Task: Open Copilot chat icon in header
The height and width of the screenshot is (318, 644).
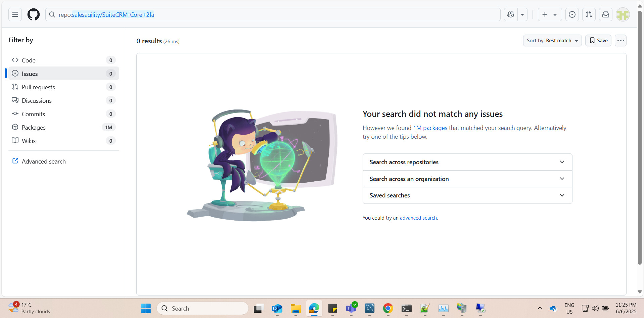Action: click(511, 14)
